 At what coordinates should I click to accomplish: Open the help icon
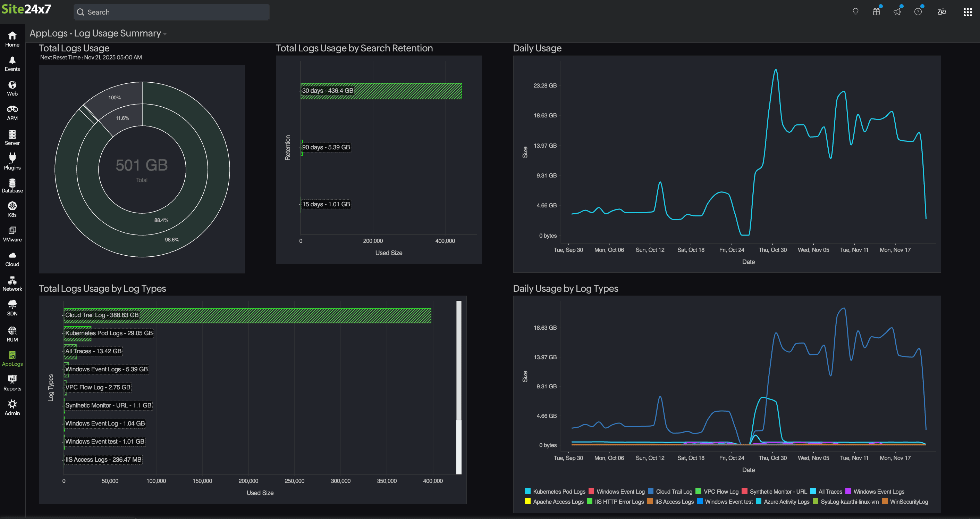pos(918,11)
